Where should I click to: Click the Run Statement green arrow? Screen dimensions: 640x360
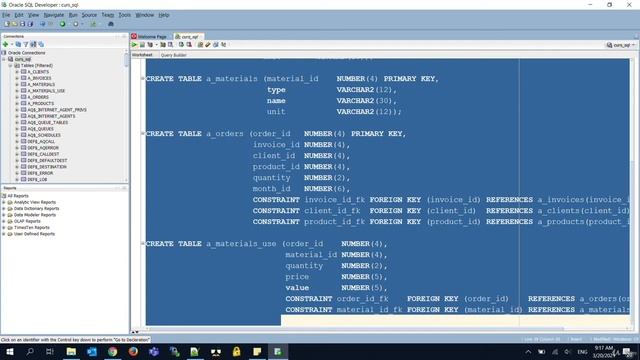click(x=134, y=44)
